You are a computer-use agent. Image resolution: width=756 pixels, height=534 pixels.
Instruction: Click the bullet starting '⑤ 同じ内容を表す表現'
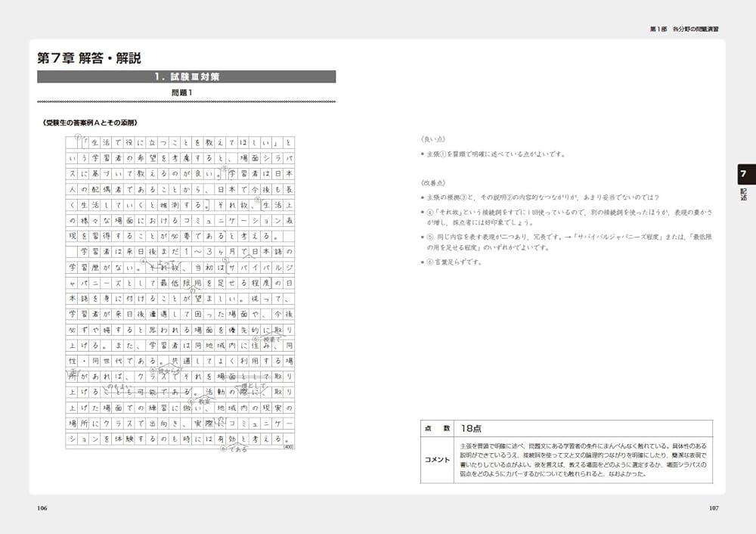pyautogui.click(x=566, y=242)
